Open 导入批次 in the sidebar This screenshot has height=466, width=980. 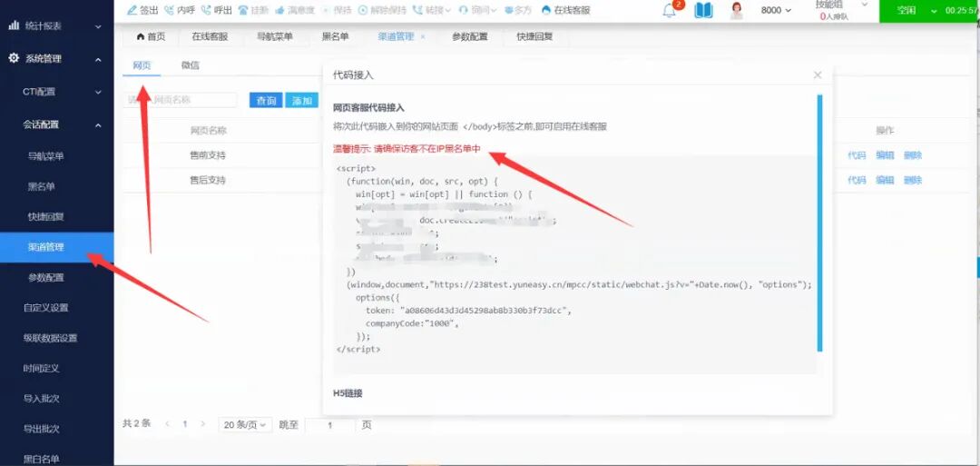pos(41,399)
